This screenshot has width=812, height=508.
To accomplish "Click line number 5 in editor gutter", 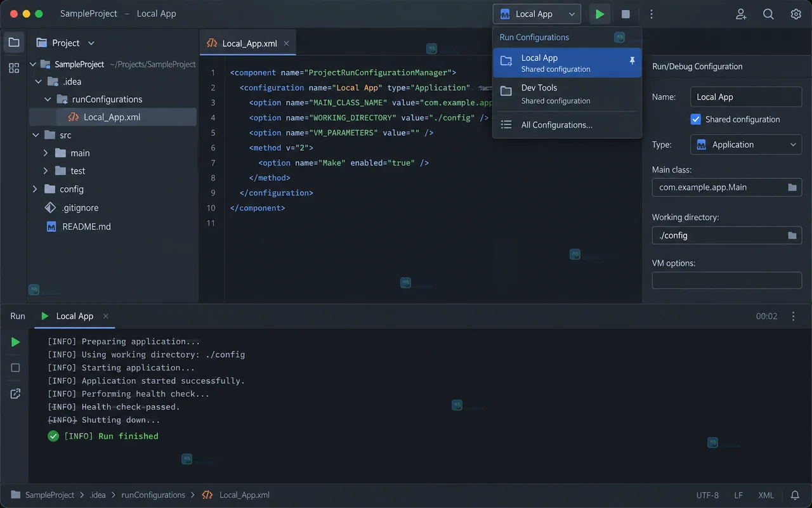I will (213, 133).
